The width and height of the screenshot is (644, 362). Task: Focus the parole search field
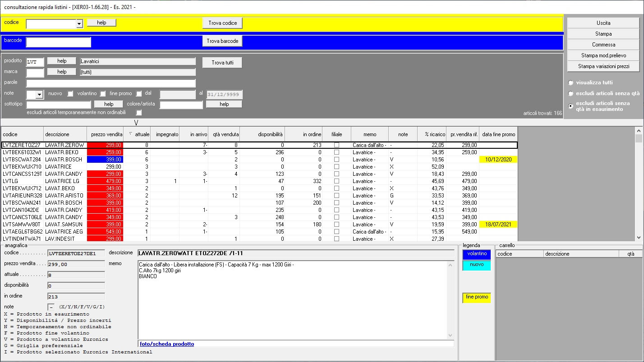(111, 83)
